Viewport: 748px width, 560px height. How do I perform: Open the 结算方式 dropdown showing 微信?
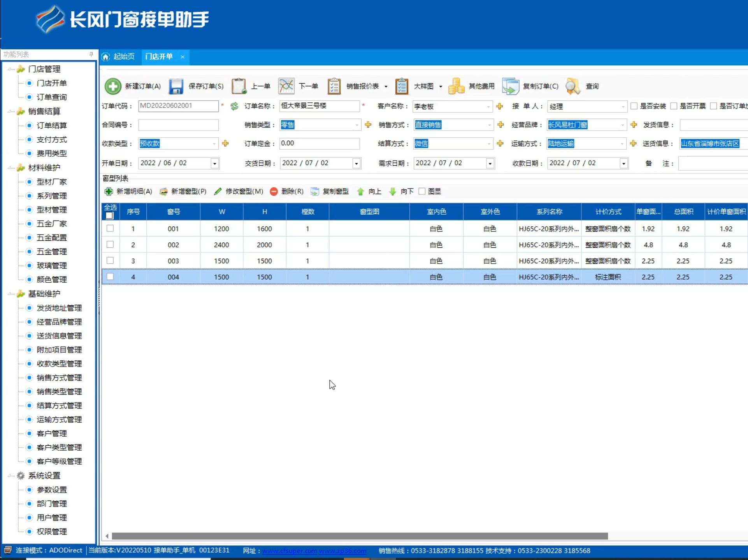(489, 143)
